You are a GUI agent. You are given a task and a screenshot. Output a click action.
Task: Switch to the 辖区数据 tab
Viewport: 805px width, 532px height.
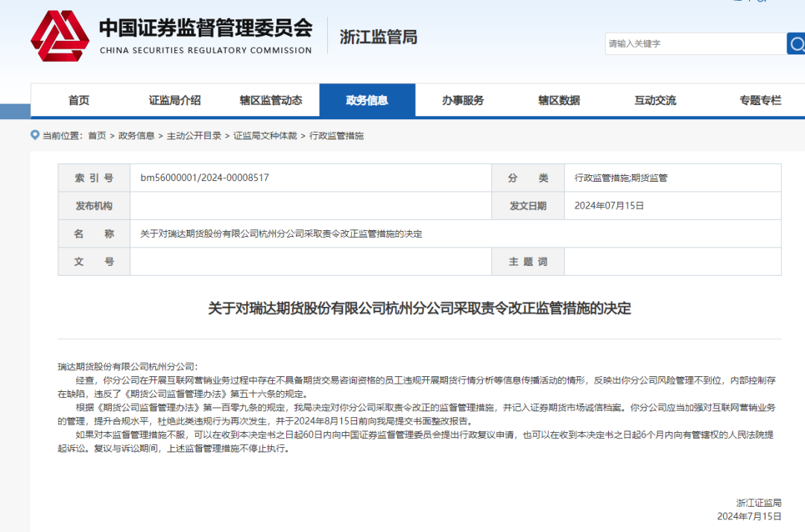coord(559,101)
